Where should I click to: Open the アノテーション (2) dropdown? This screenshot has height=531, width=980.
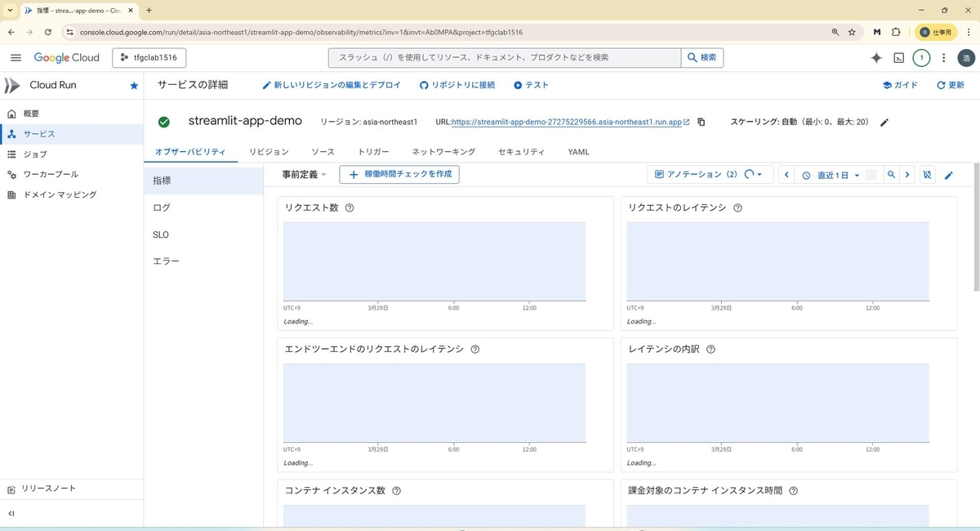[x=709, y=175]
